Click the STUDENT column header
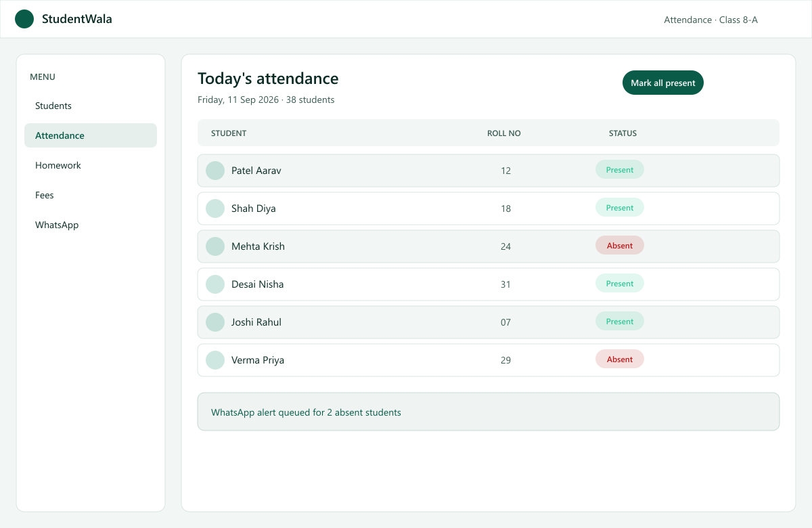 (x=229, y=133)
